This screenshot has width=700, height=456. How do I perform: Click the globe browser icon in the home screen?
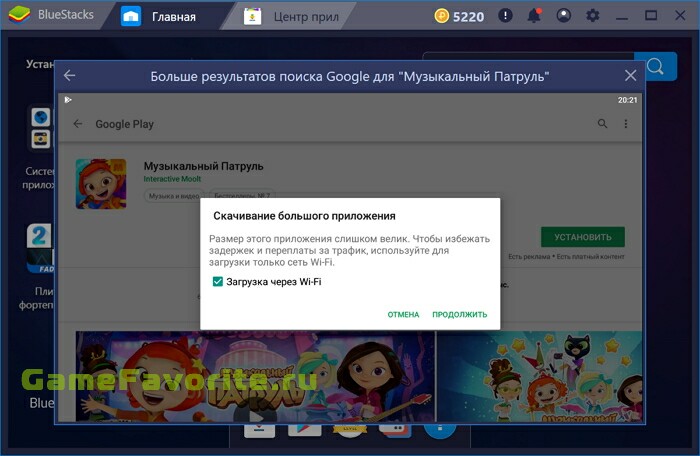[x=41, y=117]
